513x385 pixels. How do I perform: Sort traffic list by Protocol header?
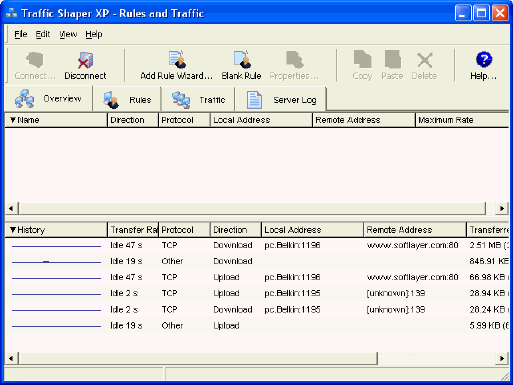click(x=184, y=230)
